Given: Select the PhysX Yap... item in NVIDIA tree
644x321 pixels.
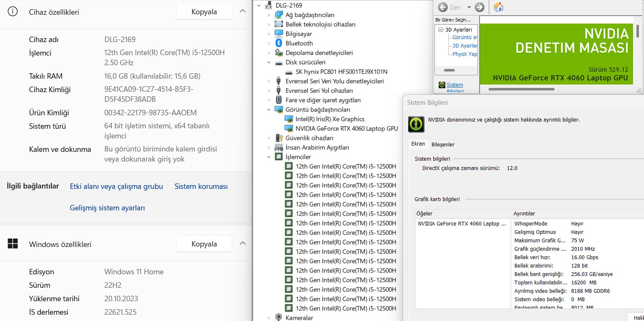Looking at the screenshot, I should (465, 54).
